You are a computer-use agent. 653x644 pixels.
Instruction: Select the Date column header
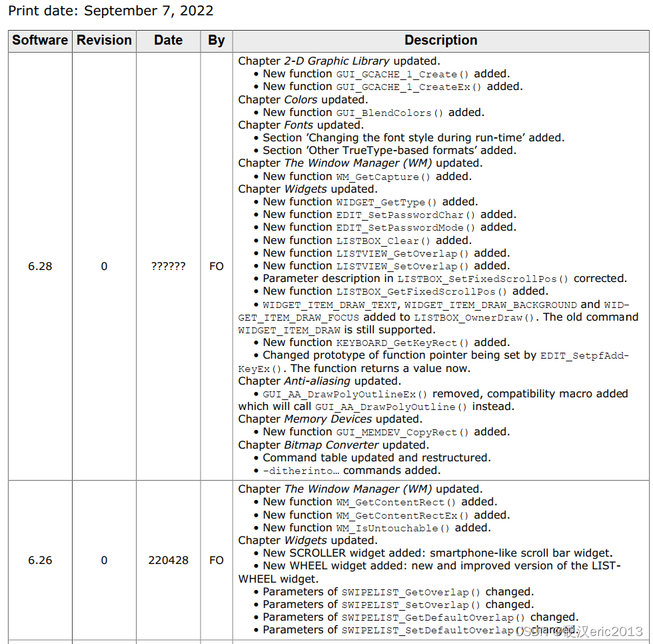coord(168,41)
